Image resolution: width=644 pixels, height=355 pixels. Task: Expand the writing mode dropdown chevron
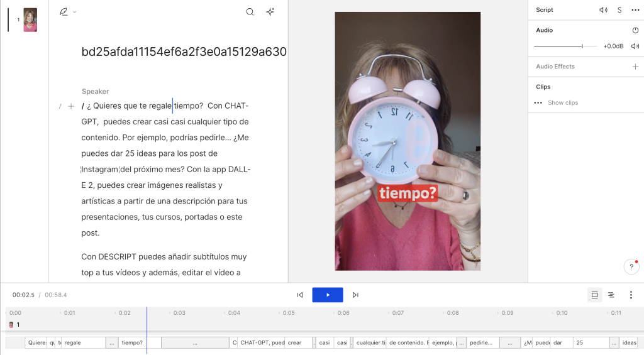[74, 12]
